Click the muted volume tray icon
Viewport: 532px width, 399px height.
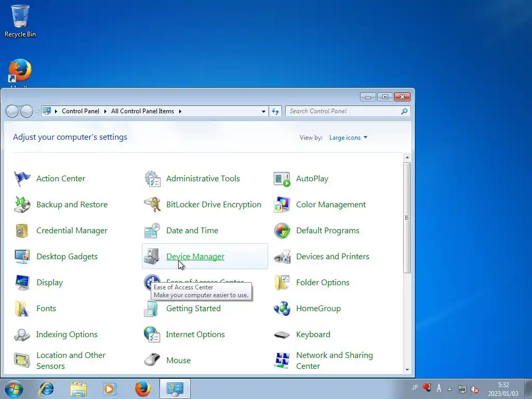[475, 389]
